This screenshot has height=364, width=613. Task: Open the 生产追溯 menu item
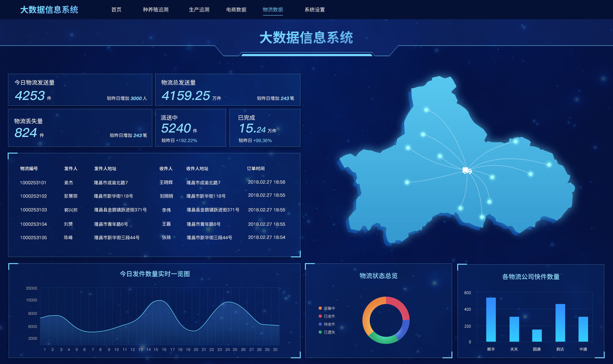tap(199, 10)
